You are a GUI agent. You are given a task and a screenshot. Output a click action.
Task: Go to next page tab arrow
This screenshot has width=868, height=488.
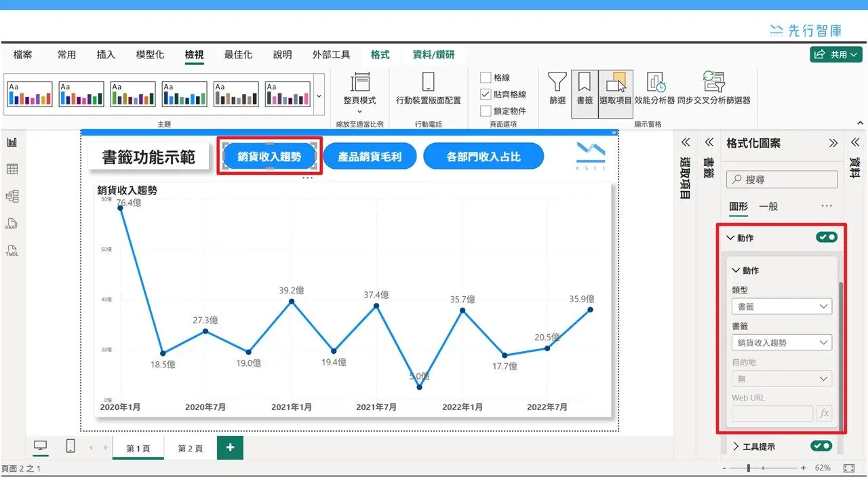106,447
